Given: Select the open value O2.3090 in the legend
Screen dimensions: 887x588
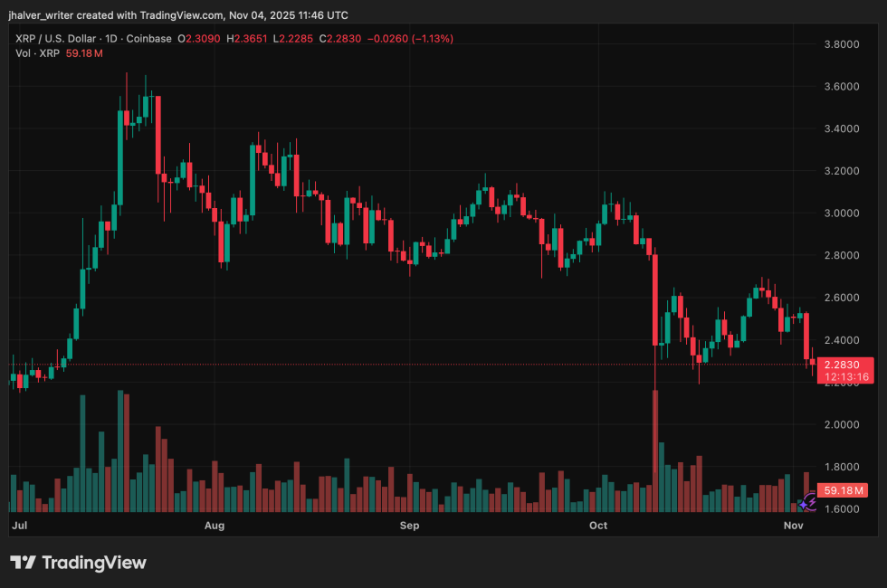Looking at the screenshot, I should click(x=201, y=39).
